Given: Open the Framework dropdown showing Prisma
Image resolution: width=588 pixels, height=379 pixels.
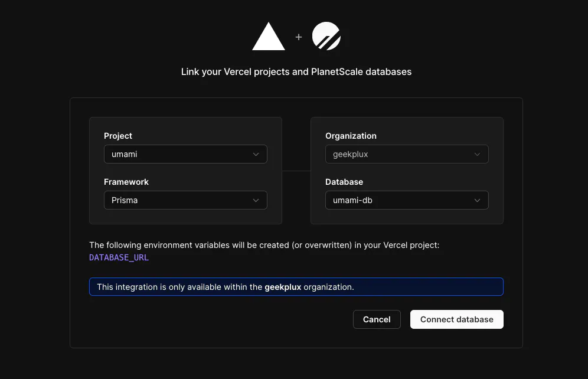Looking at the screenshot, I should coord(185,200).
